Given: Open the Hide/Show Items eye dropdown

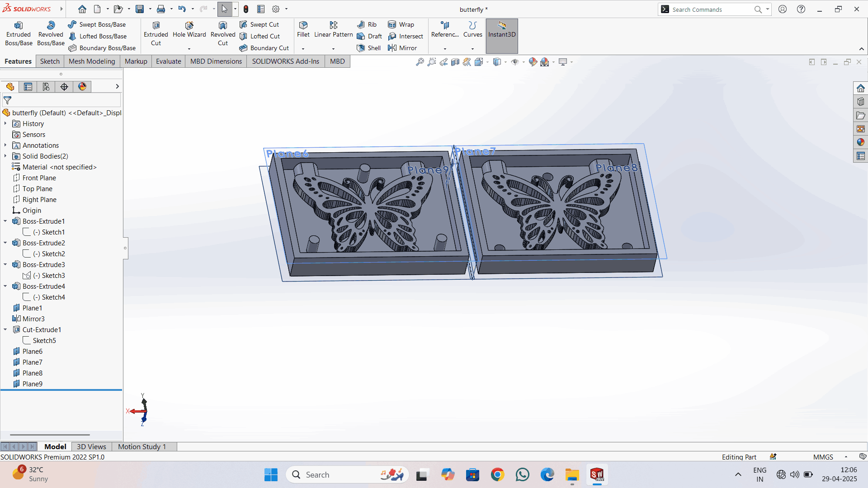Looking at the screenshot, I should tap(523, 62).
